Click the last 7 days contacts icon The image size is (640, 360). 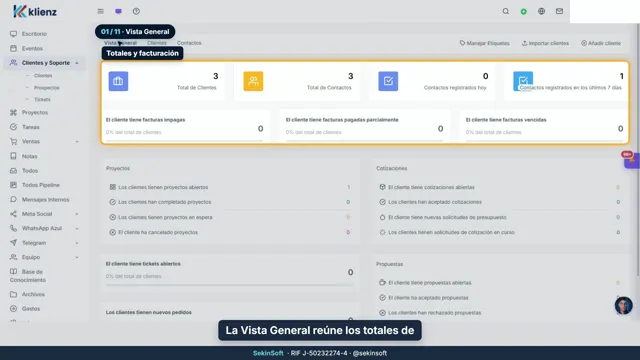(523, 81)
